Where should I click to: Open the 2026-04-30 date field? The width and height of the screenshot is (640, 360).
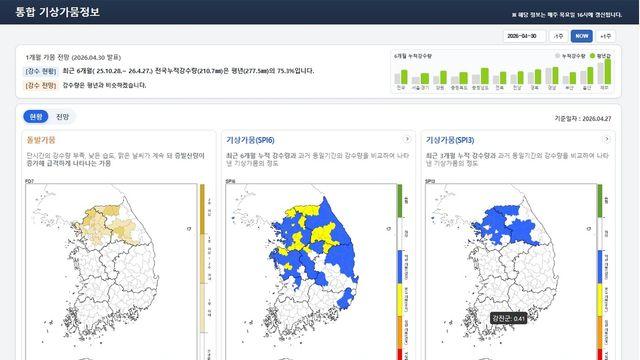[x=524, y=36]
